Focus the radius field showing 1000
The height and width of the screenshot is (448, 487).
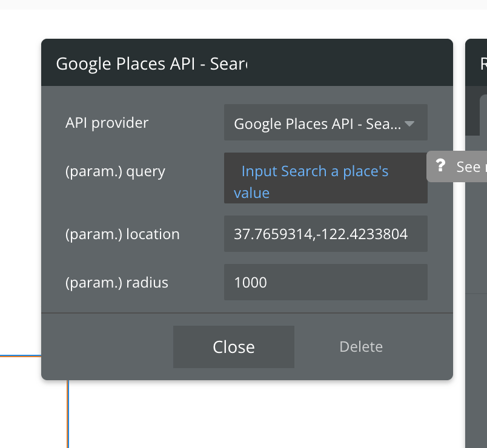325,282
